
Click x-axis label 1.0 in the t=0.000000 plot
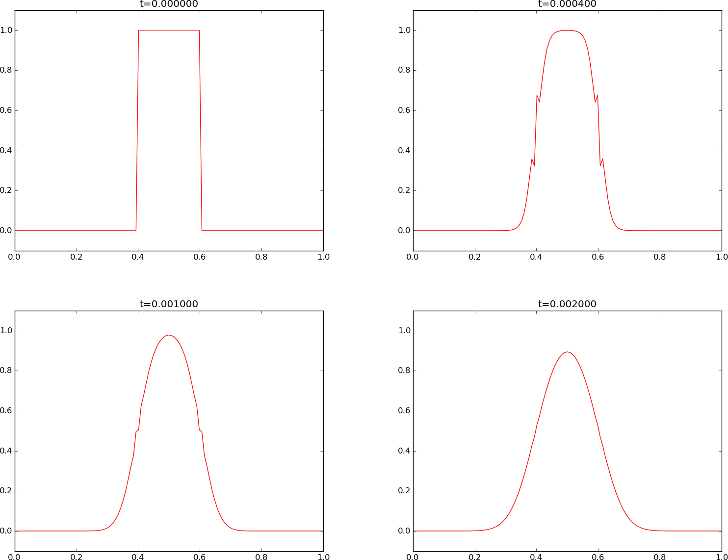click(x=323, y=256)
